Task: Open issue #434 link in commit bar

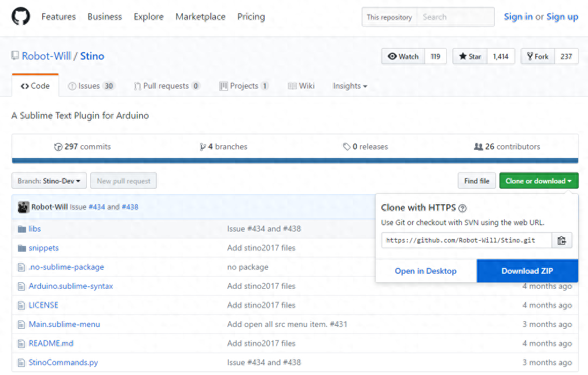Action: [97, 207]
